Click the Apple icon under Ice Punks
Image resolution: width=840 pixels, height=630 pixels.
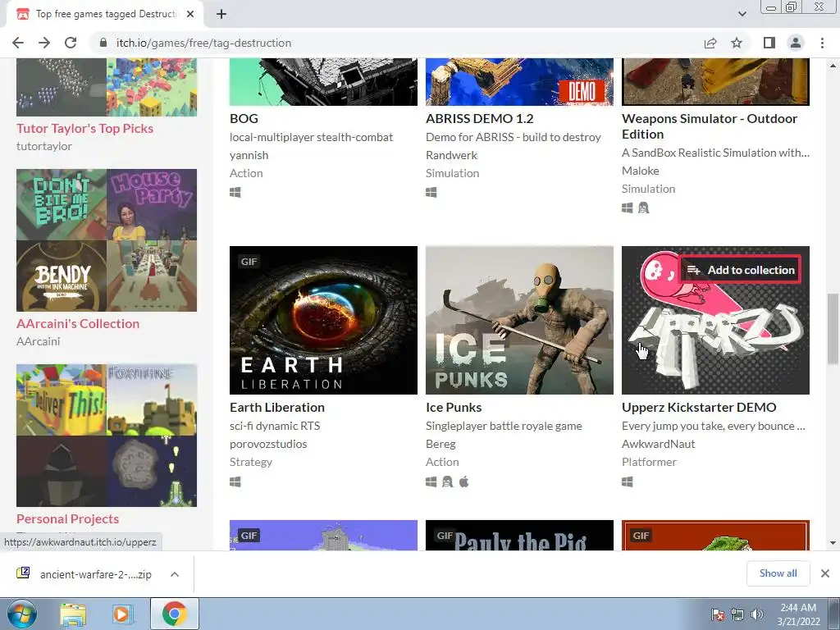click(x=464, y=482)
